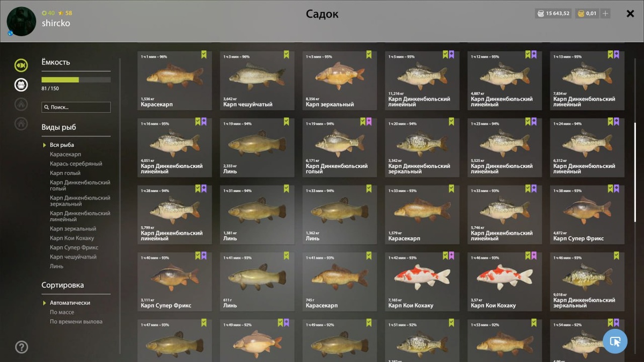644x362 pixels.
Task: Filter by Карась серебряный species
Action: point(76,164)
